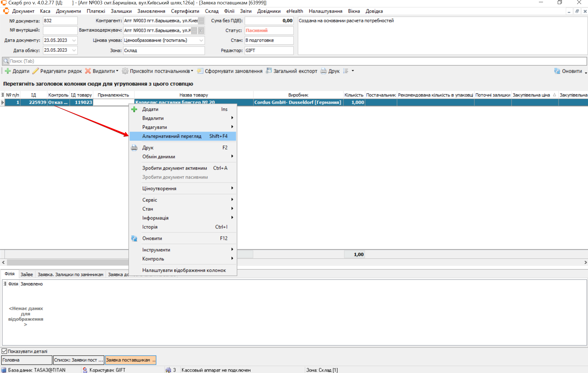
Task: Click the gear Присвоїти постачальників icon
Action: (125, 71)
